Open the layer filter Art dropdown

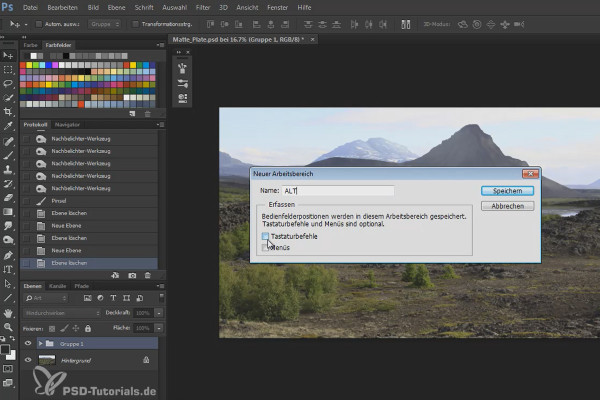[x=46, y=298]
